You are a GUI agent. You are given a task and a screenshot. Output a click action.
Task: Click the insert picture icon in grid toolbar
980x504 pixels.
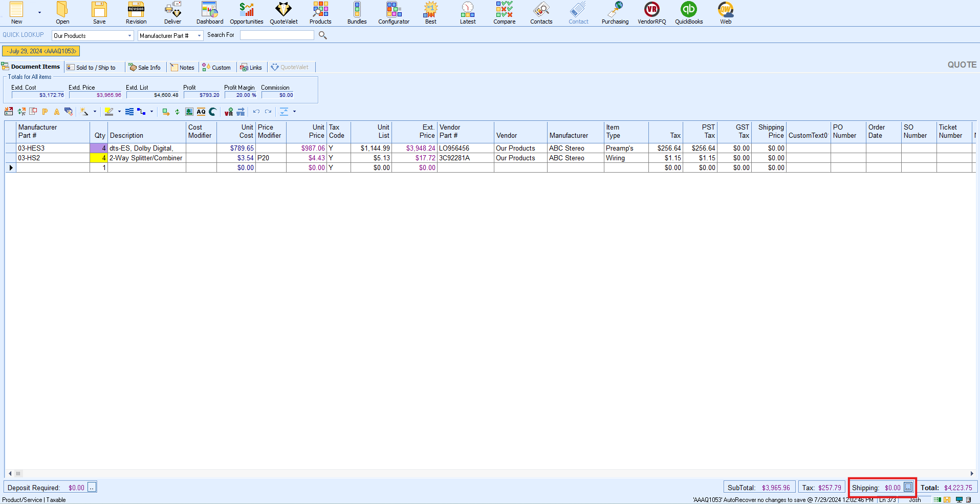(x=189, y=112)
